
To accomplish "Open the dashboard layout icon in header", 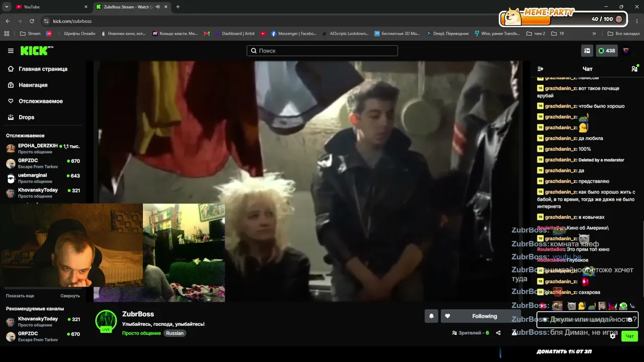I will pos(587,51).
